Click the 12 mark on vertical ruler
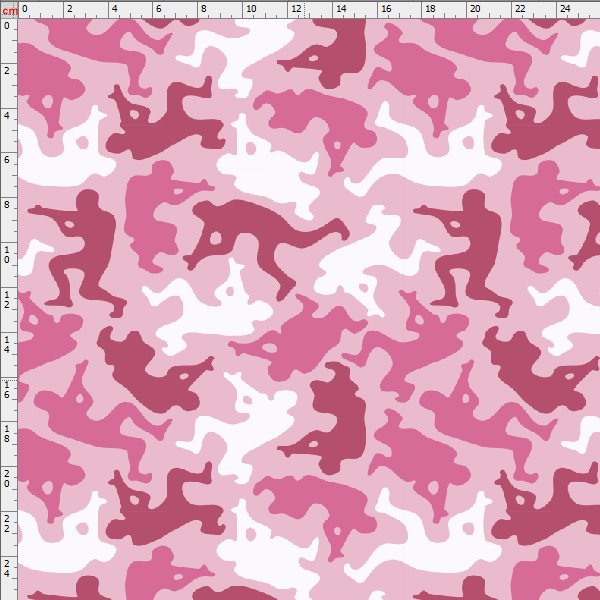Viewport: 600px width, 600px height. (x=7, y=300)
